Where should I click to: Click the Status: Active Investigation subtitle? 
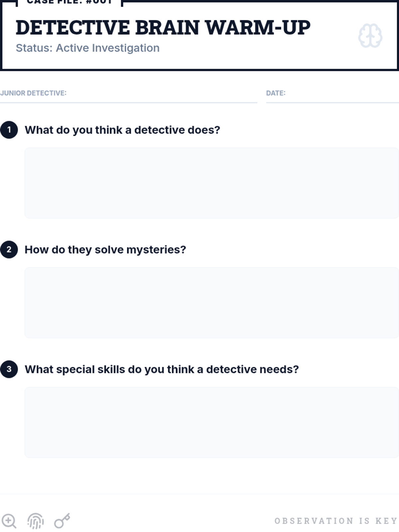[88, 48]
